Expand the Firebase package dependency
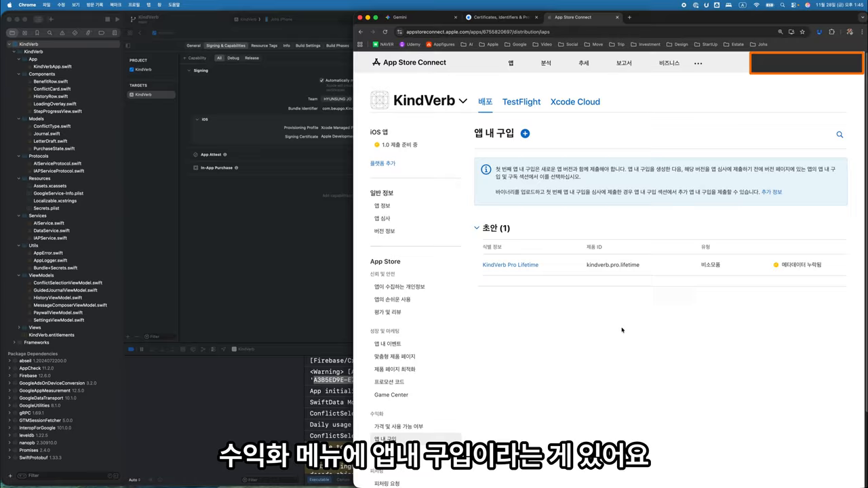Screen dimensions: 868x488 tap(9, 375)
